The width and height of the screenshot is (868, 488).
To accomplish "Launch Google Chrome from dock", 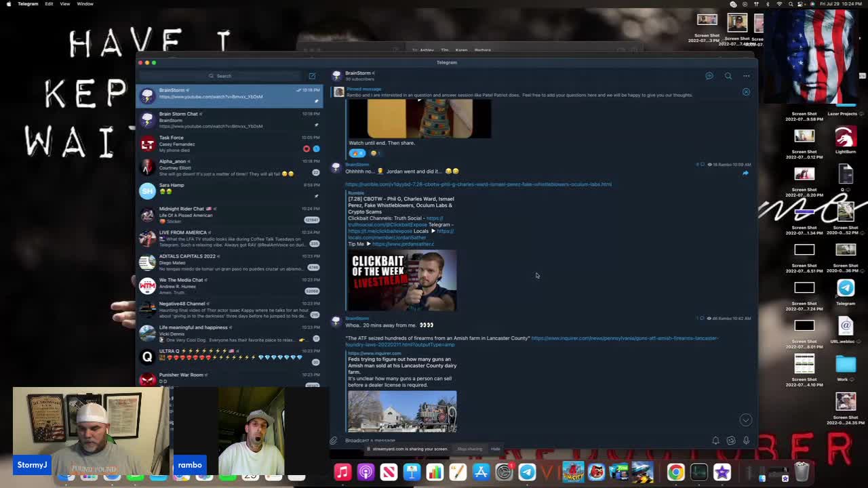I will [675, 472].
